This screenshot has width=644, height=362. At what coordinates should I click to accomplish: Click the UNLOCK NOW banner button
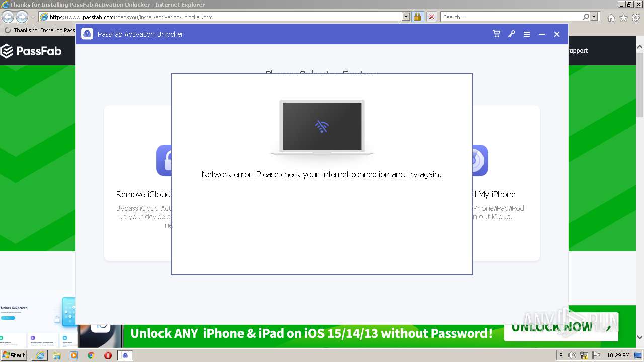[x=561, y=328]
